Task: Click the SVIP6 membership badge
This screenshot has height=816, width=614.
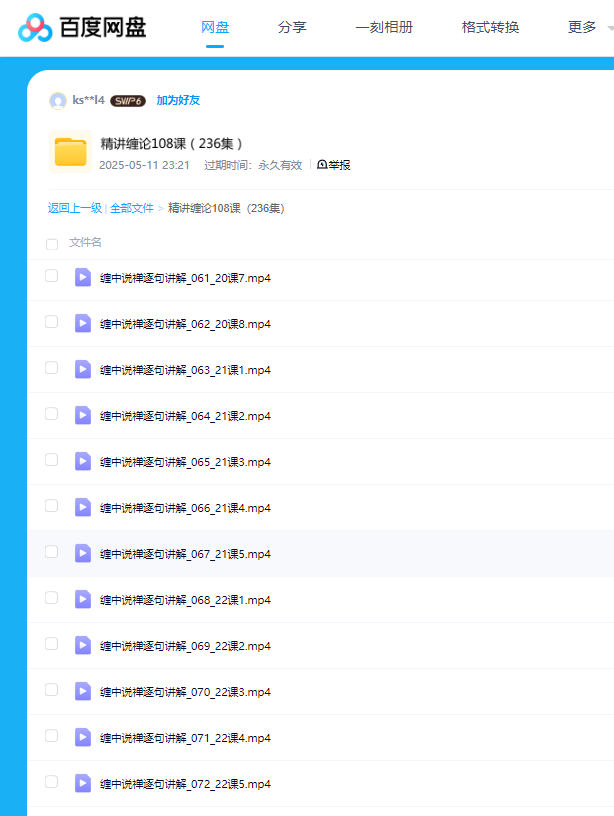Action: [128, 101]
